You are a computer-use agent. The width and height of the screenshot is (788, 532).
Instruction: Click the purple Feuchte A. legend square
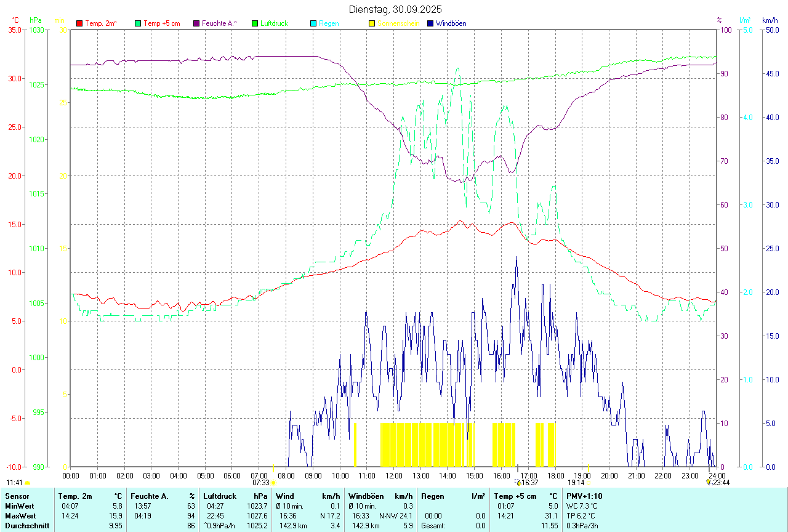(196, 23)
